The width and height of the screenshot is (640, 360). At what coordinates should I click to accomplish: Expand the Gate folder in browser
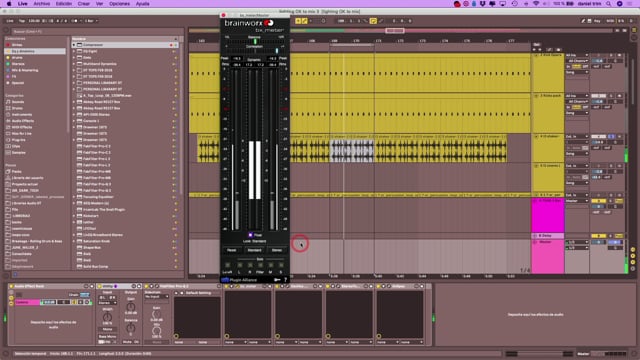(x=74, y=58)
